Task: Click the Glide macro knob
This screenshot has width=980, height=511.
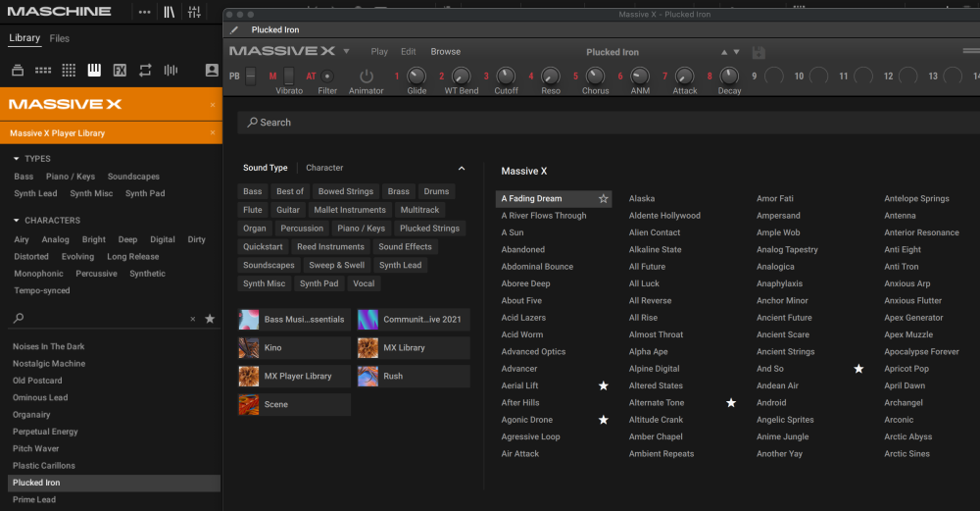Action: tap(416, 77)
